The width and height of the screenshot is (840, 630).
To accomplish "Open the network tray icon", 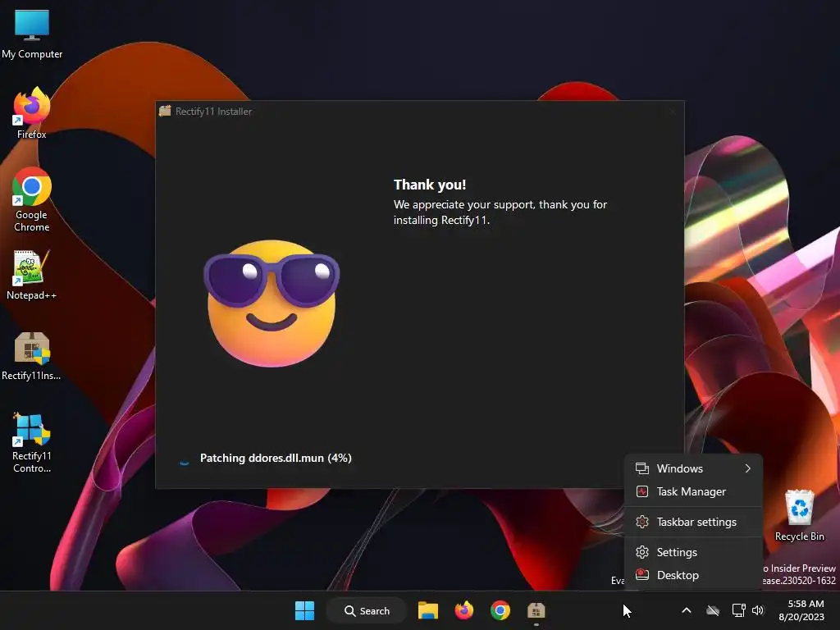I will (739, 610).
